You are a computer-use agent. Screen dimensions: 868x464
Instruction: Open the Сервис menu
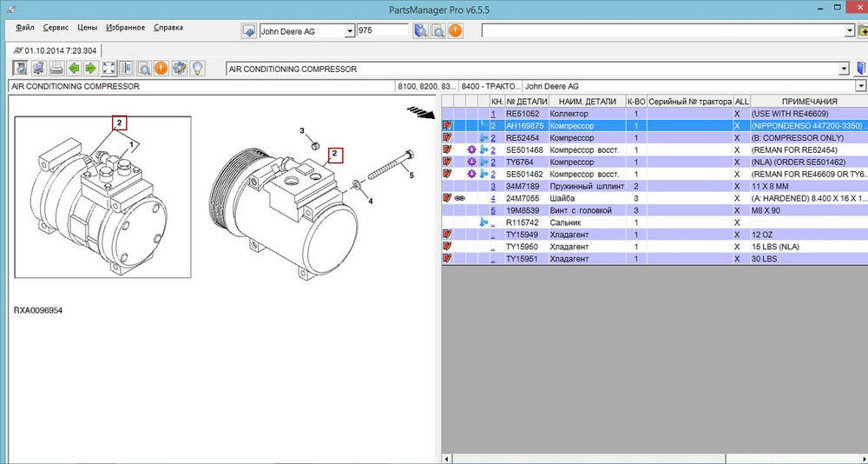coord(56,27)
